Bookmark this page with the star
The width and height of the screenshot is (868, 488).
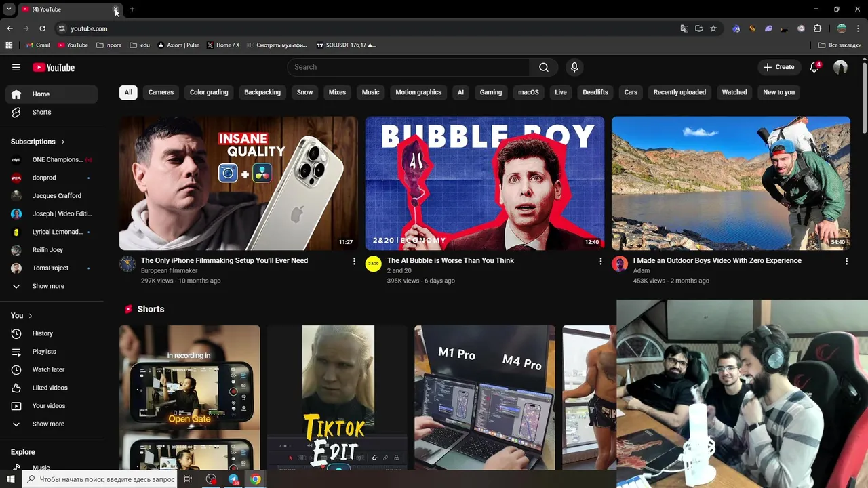[x=713, y=28]
